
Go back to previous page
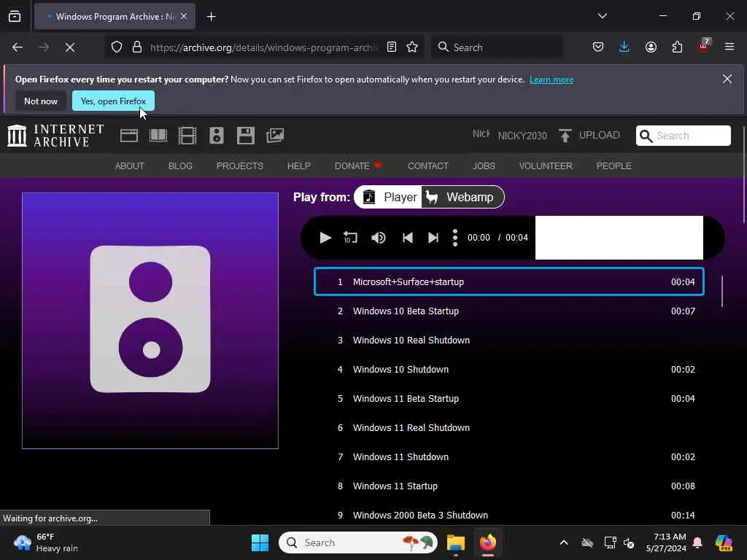18,47
